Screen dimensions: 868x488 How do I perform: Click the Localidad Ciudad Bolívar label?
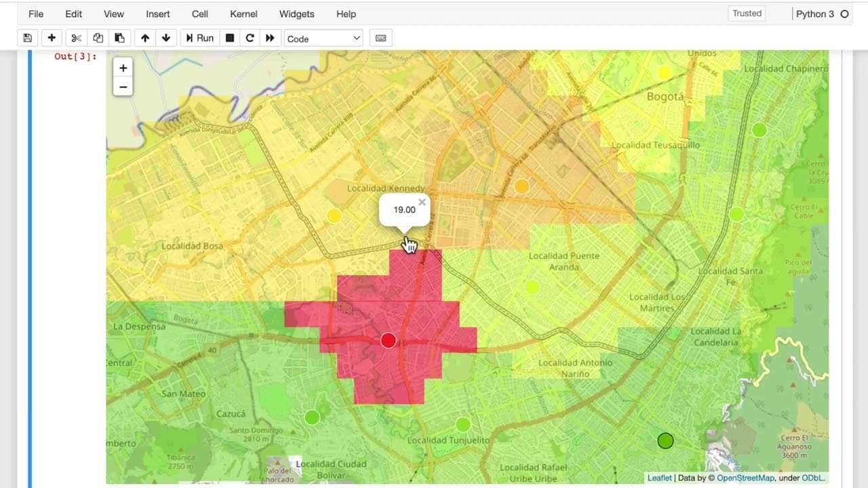click(x=331, y=470)
